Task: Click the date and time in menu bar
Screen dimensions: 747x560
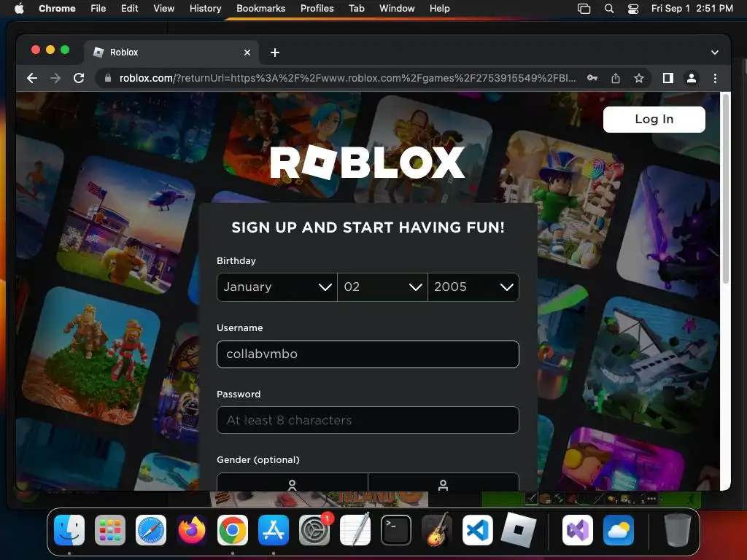Action: tap(692, 8)
